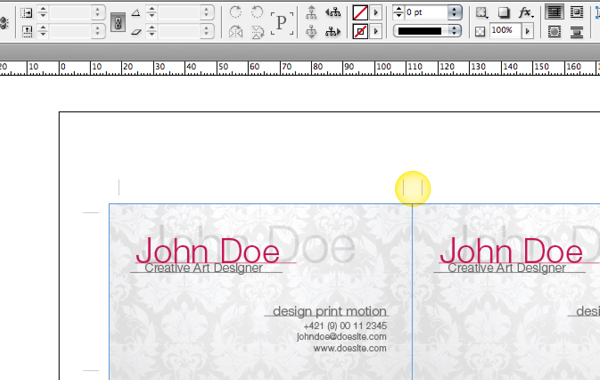600x380 pixels.
Task: Click the Shear Angle stepper
Action: (152, 31)
